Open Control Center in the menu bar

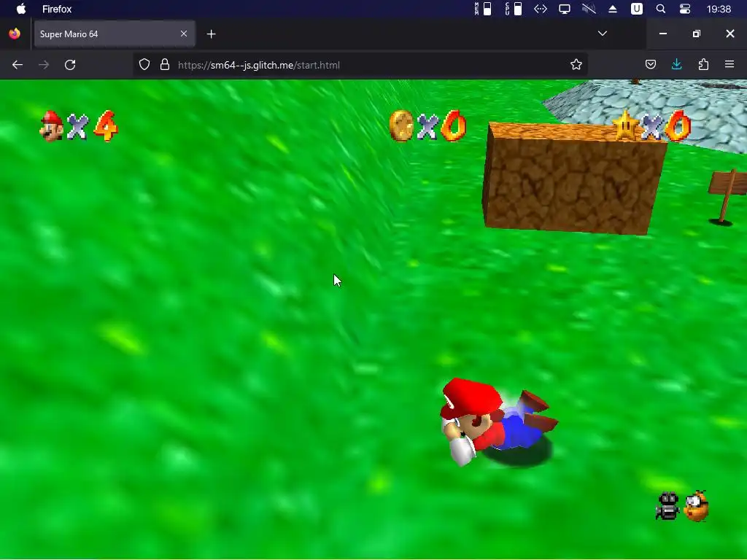(684, 9)
